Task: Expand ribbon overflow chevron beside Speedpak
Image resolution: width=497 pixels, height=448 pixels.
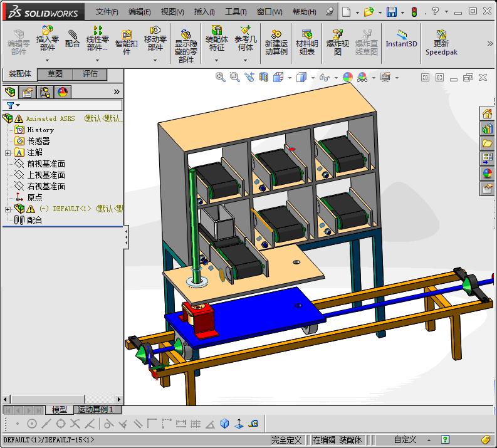Action: tap(490, 43)
